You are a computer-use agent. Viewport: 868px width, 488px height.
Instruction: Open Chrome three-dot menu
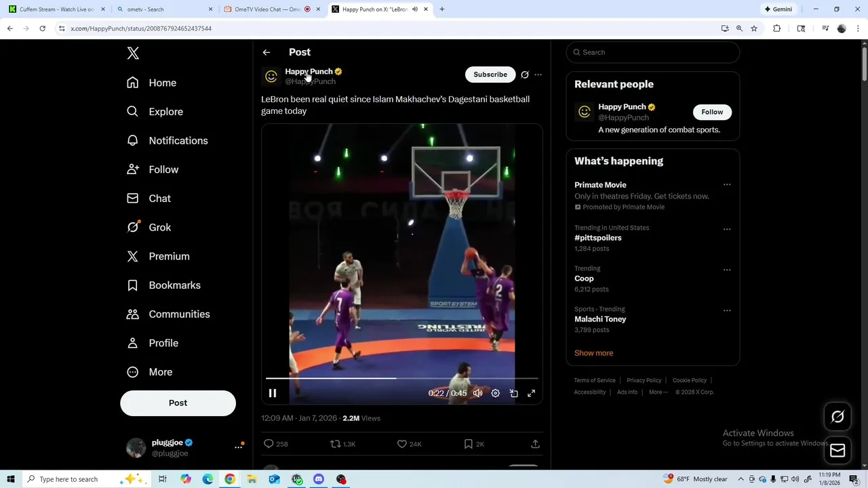859,28
